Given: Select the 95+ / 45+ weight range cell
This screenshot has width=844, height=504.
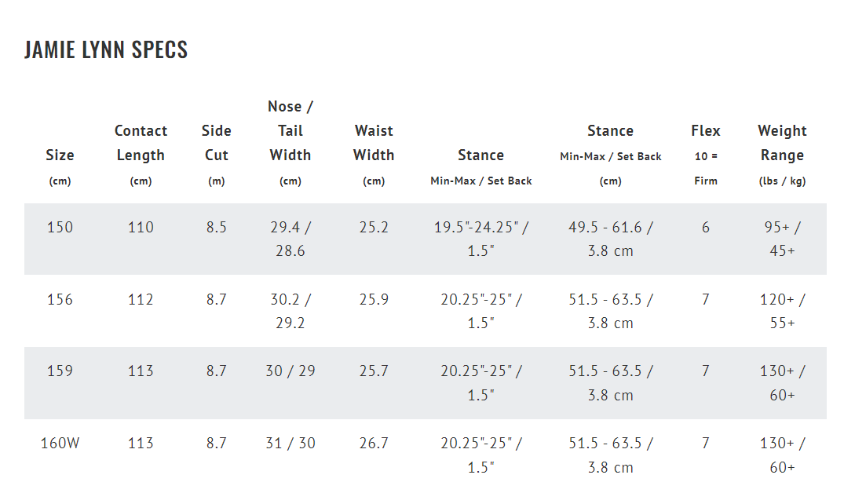Looking at the screenshot, I should point(782,239).
